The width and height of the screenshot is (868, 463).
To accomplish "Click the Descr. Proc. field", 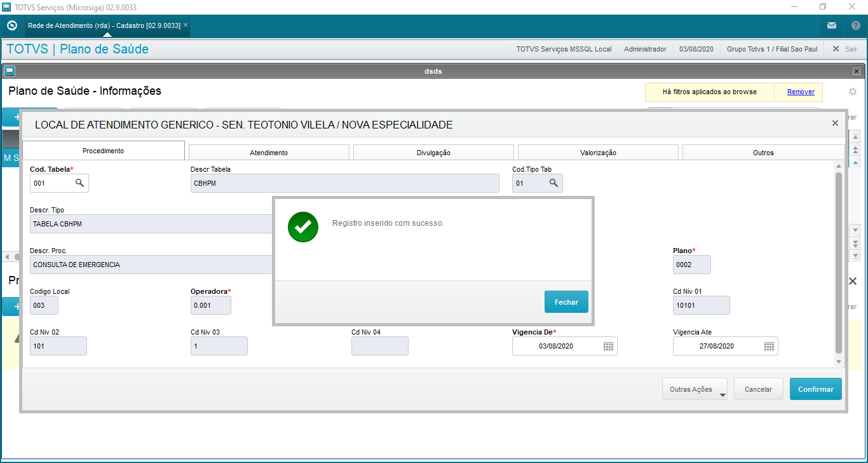I will (151, 265).
